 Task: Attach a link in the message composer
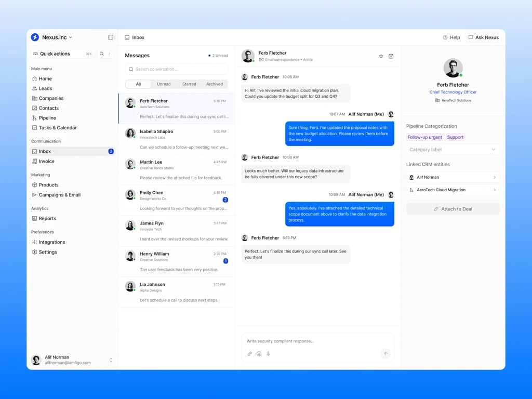(x=250, y=353)
